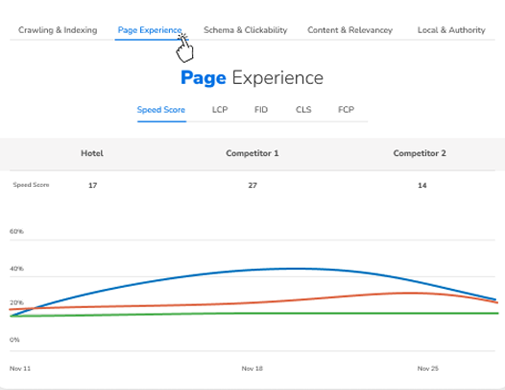Image resolution: width=505 pixels, height=390 pixels.
Task: Select the Speed Score sub-tab
Action: point(161,110)
